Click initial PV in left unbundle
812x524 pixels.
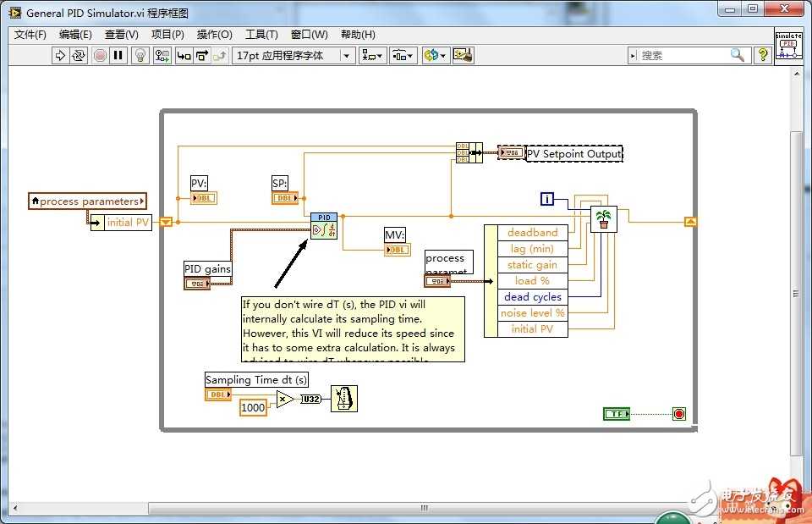pos(128,223)
